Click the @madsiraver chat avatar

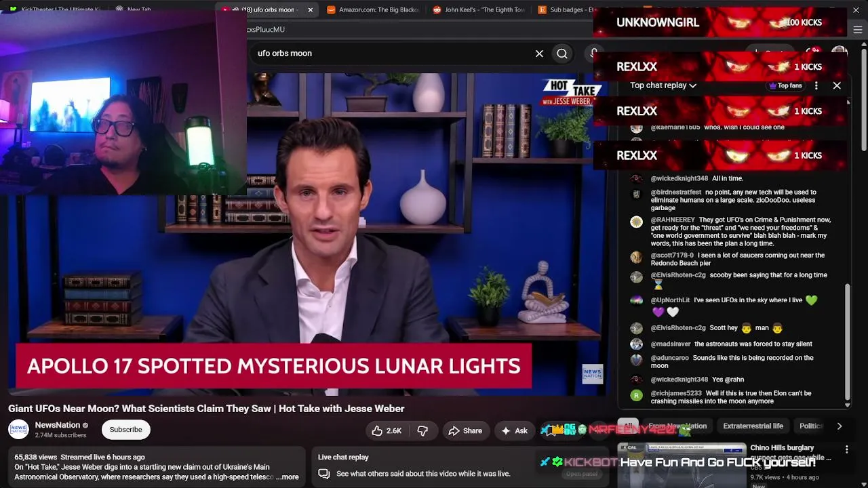pos(636,344)
